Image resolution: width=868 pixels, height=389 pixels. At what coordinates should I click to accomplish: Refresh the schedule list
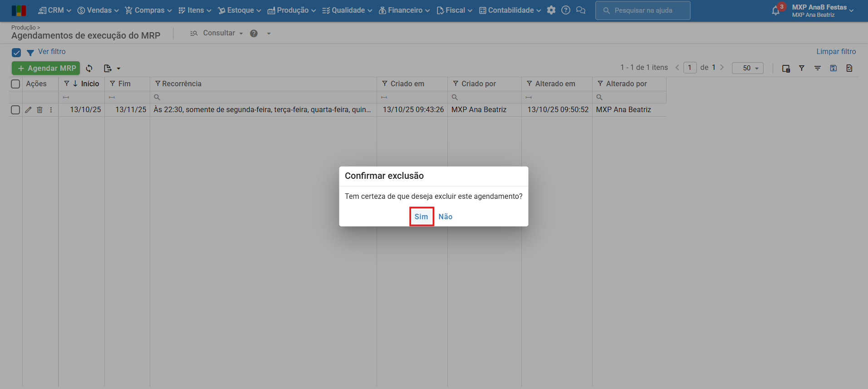[89, 68]
